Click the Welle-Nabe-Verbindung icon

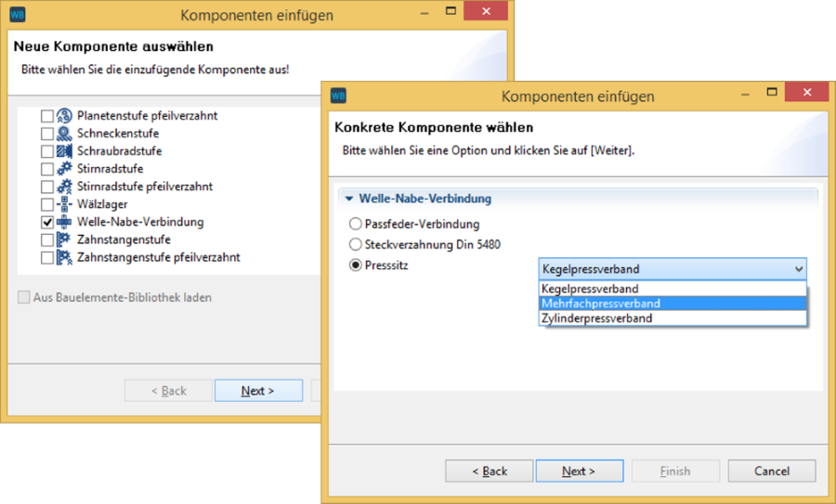(x=64, y=223)
